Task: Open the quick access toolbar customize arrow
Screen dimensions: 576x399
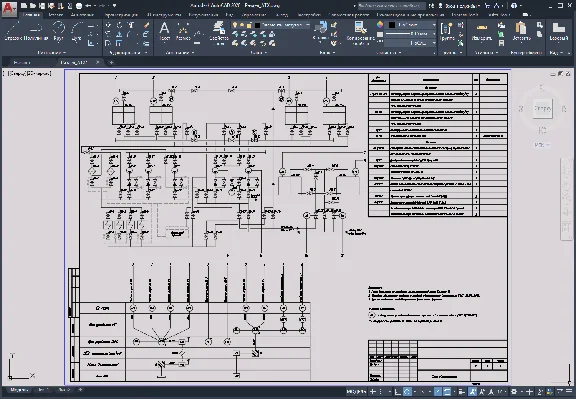Action: tap(115, 6)
